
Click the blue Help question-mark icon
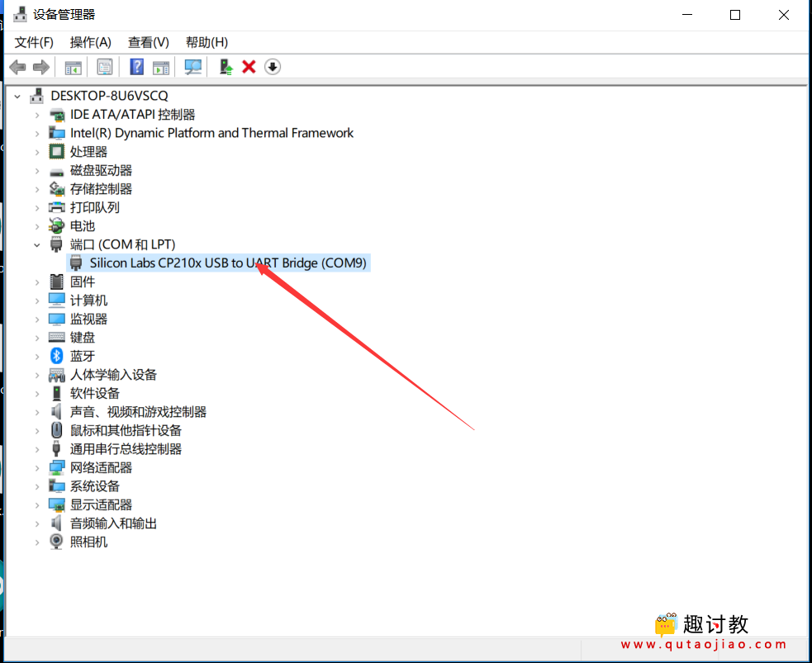(137, 67)
